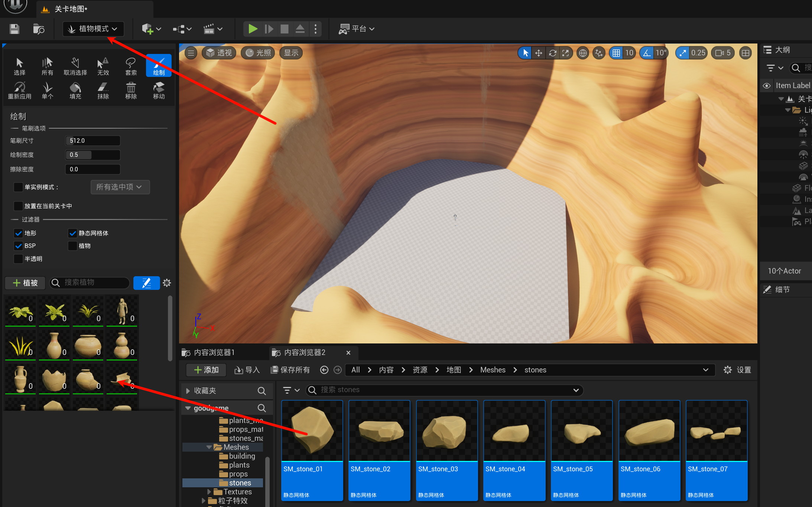Open foliage panel settings gear icon
Image resolution: width=812 pixels, height=507 pixels.
coord(167,283)
